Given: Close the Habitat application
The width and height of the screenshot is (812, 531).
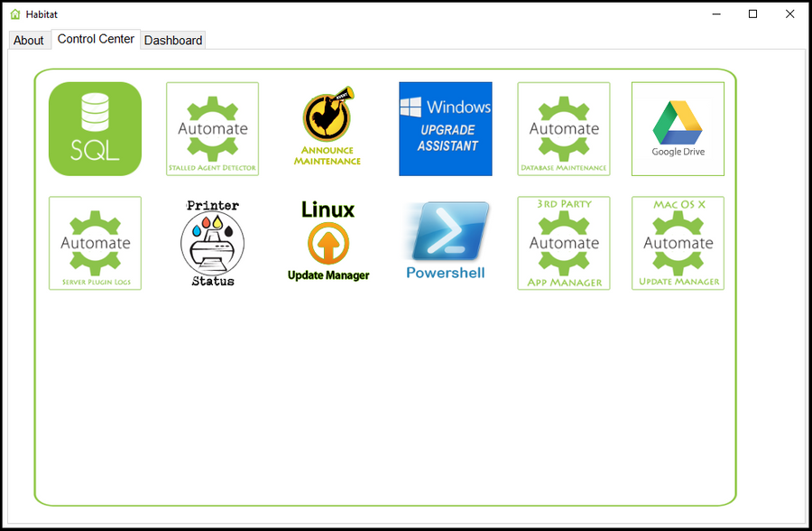Looking at the screenshot, I should coord(790,14).
